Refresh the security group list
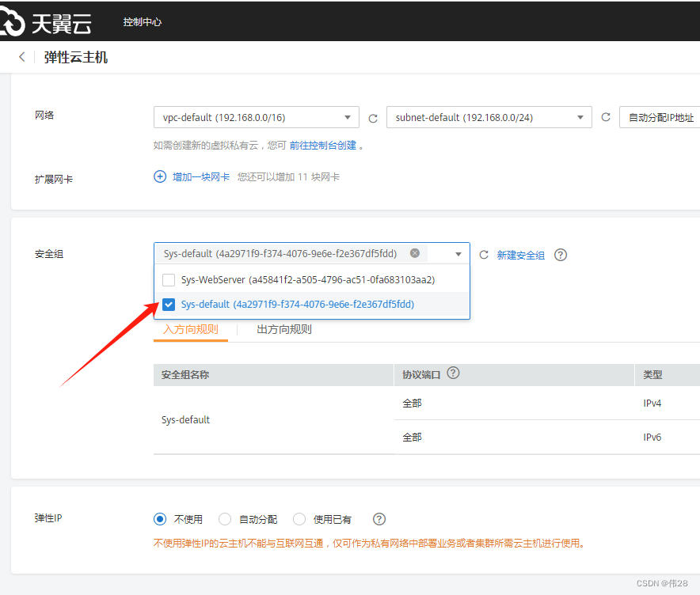Screen dimensions: 700x595 click(484, 255)
